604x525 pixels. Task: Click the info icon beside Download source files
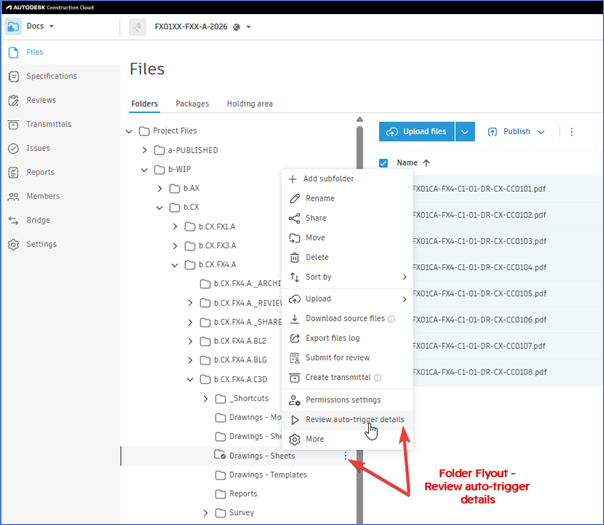point(391,319)
